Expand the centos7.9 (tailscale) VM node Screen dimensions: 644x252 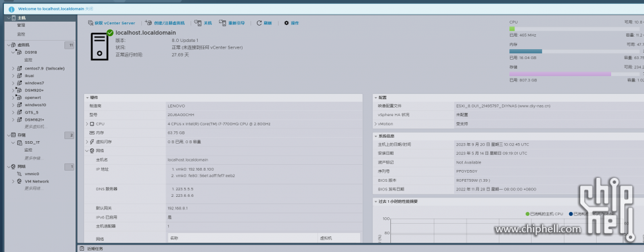pos(13,68)
